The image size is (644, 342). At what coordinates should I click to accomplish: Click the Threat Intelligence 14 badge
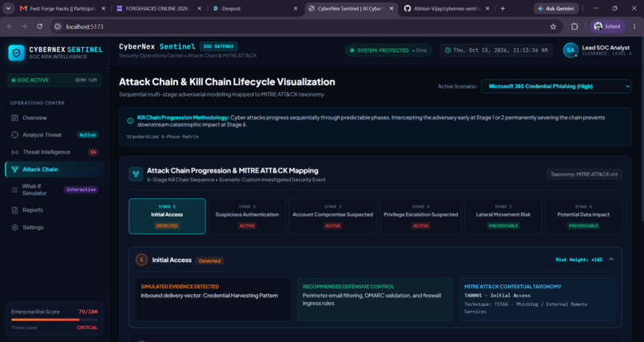pyautogui.click(x=93, y=152)
